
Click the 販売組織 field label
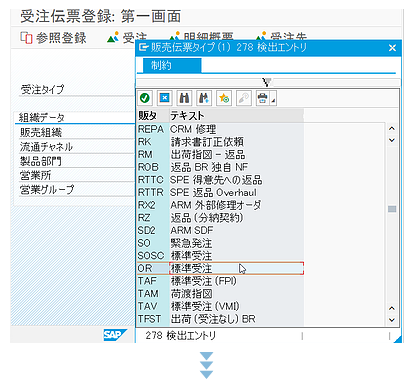pyautogui.click(x=41, y=133)
